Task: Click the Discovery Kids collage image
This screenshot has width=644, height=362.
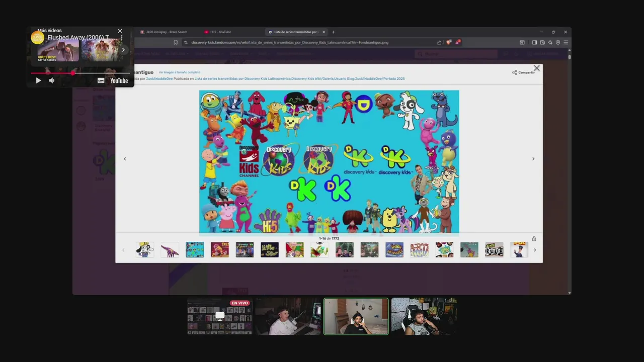Action: click(x=329, y=162)
